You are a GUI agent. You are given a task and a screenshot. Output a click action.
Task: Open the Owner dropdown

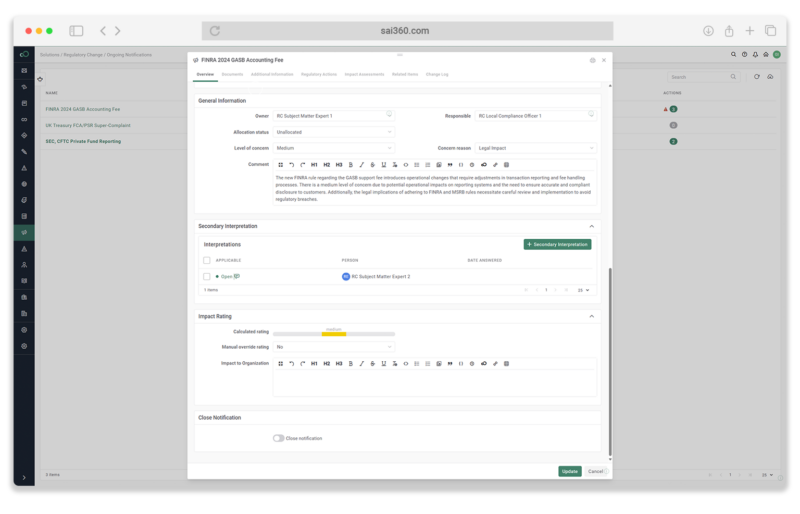point(334,116)
